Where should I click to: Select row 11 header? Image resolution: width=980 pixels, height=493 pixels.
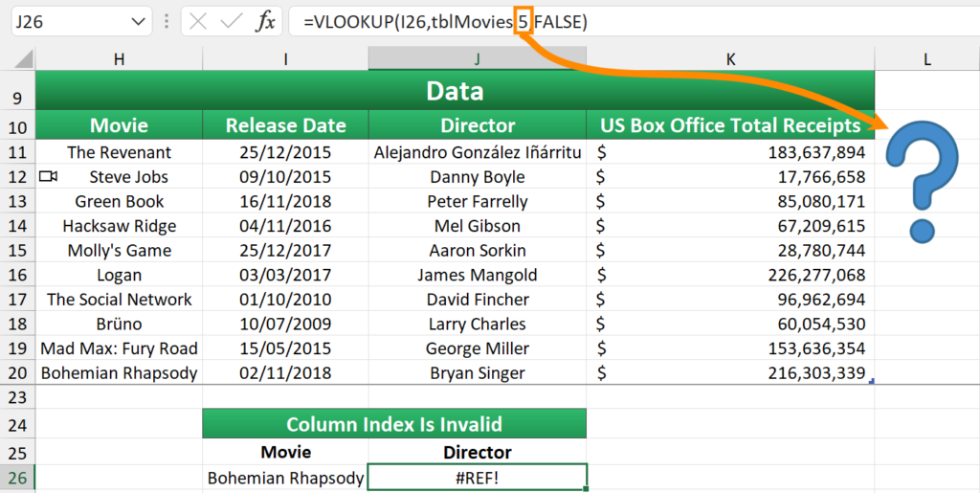pyautogui.click(x=17, y=152)
